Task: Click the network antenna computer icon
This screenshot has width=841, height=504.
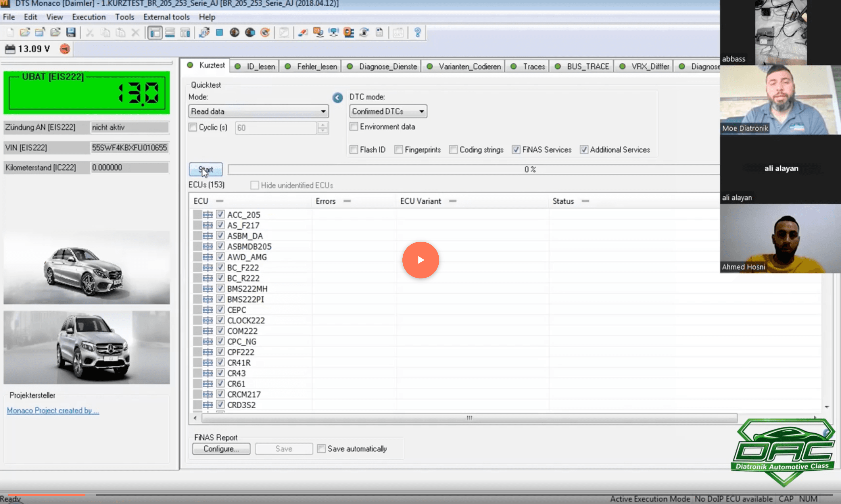Action: pos(333,32)
